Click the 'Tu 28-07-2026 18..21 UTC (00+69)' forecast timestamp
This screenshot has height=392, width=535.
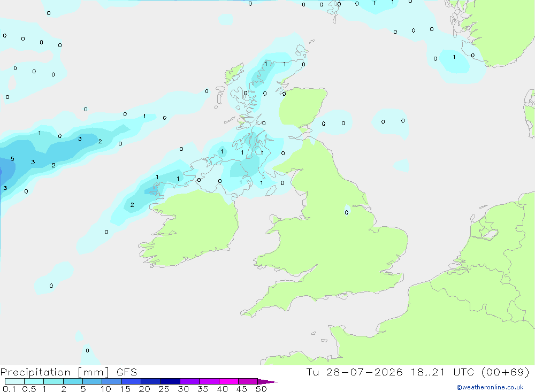(418, 372)
